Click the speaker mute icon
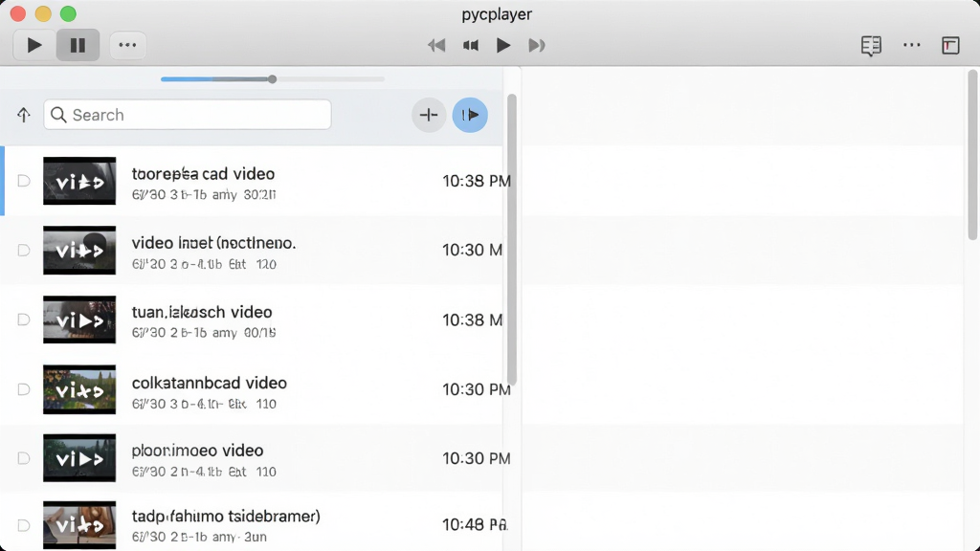 pos(471,45)
